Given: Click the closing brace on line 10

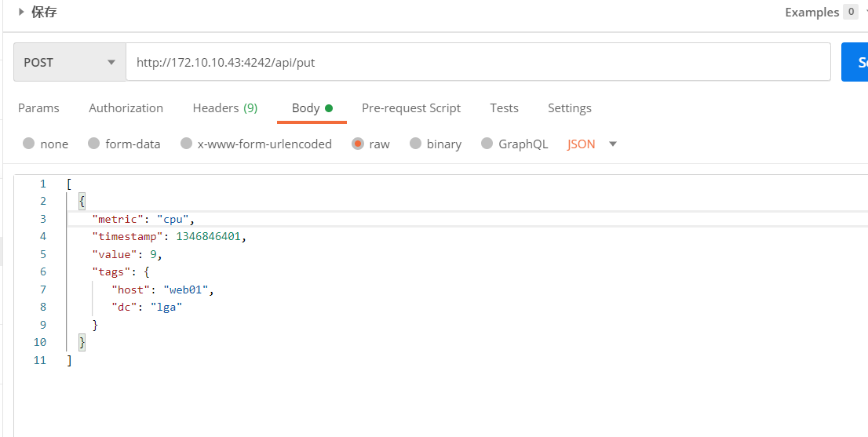Looking at the screenshot, I should [82, 342].
